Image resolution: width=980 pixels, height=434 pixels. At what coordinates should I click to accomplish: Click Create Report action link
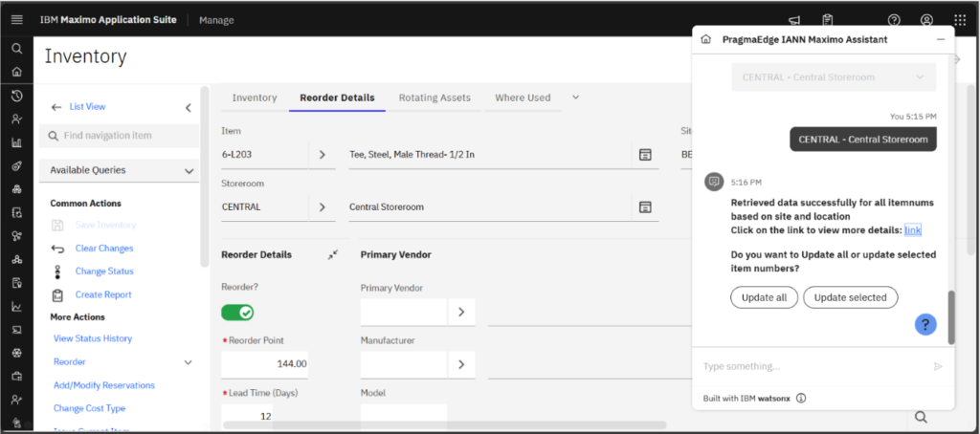(103, 294)
